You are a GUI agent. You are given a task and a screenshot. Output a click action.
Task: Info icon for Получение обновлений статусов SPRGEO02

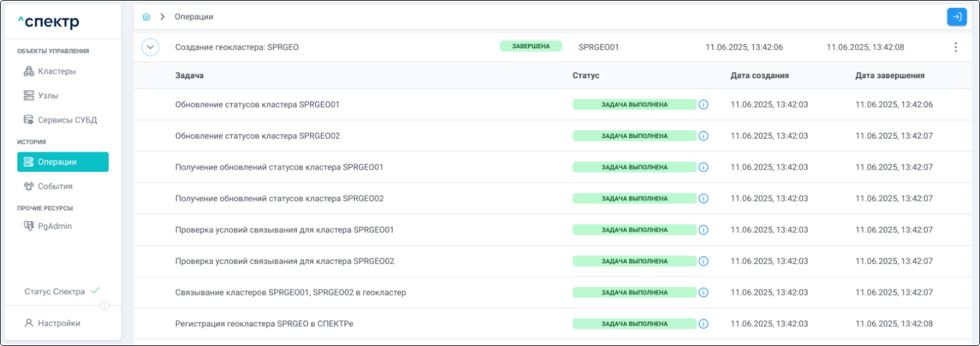tap(703, 198)
